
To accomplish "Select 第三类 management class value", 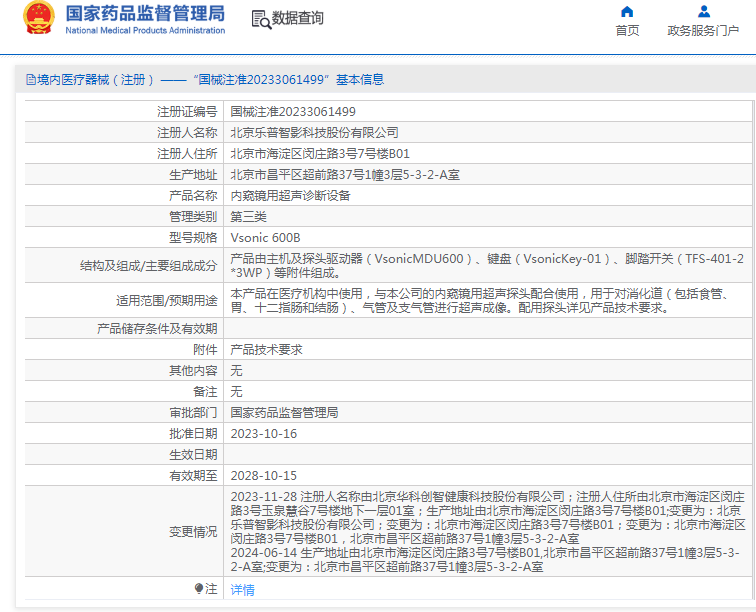I will tap(248, 217).
